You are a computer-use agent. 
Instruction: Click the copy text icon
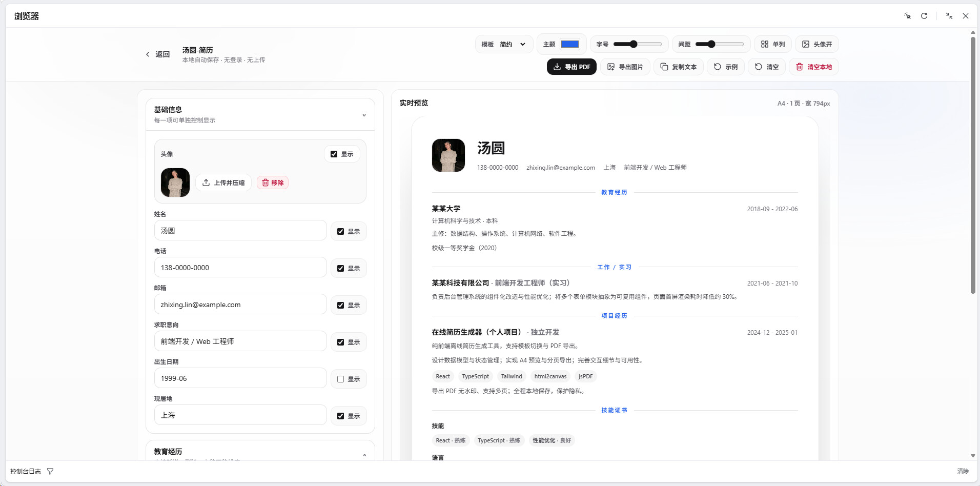664,67
